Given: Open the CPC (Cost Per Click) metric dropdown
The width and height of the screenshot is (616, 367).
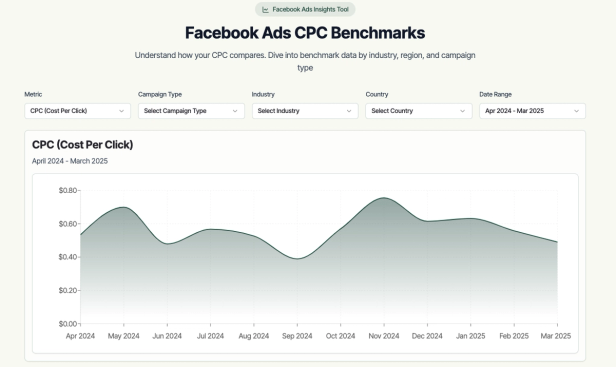Looking at the screenshot, I should [77, 111].
